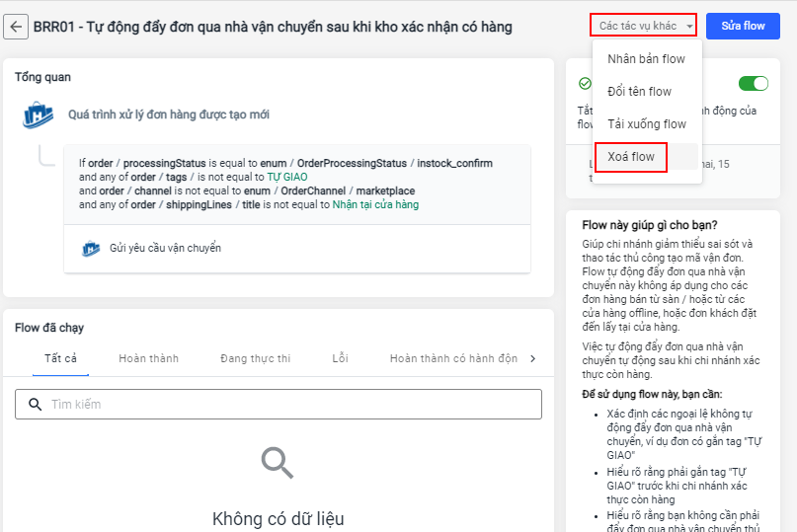Open the 'Lỗi' tab
Screen dimensions: 797x532
coord(340,358)
